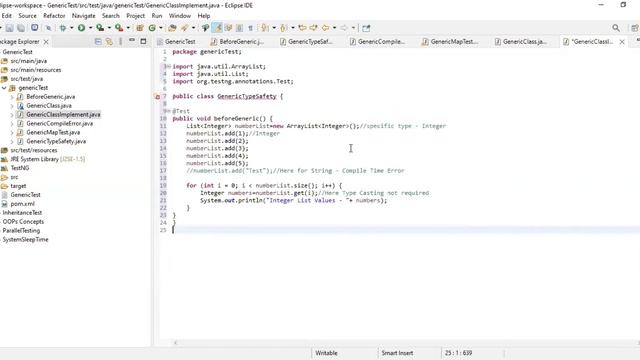Click the editor horizontal scrollbar
Screen dimensions: 640x360
click(407, 343)
